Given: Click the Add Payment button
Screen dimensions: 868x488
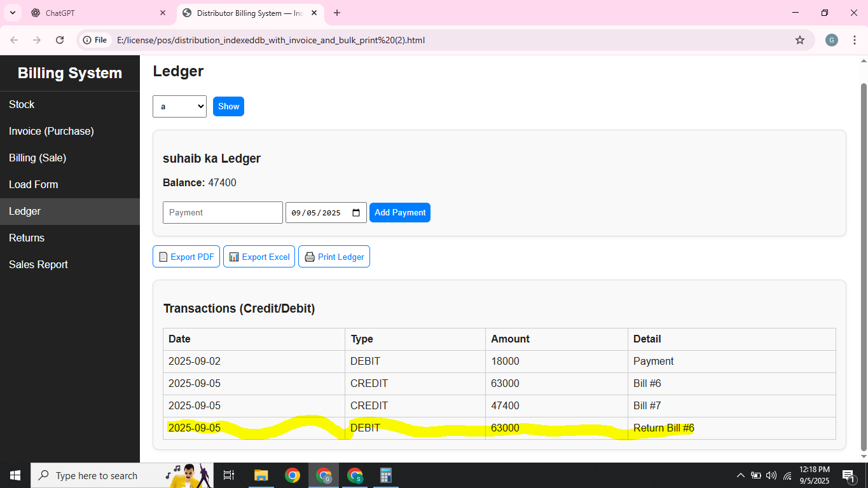Looking at the screenshot, I should (x=399, y=212).
